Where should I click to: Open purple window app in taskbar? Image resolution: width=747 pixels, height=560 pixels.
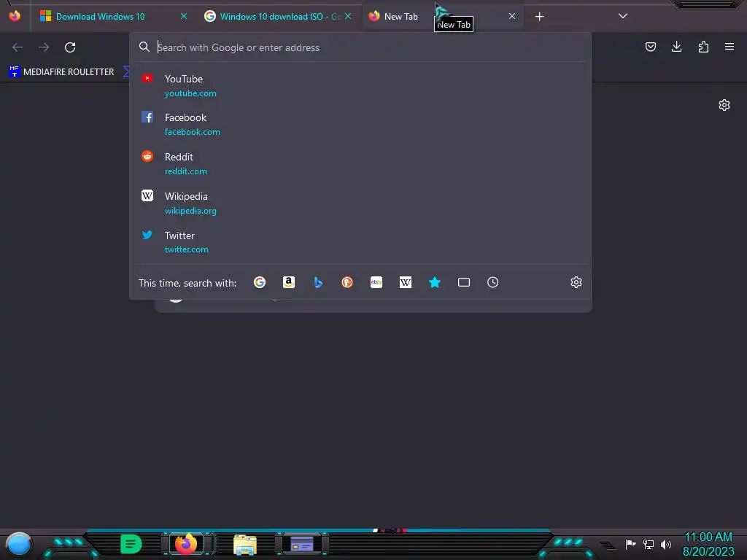coord(301,544)
